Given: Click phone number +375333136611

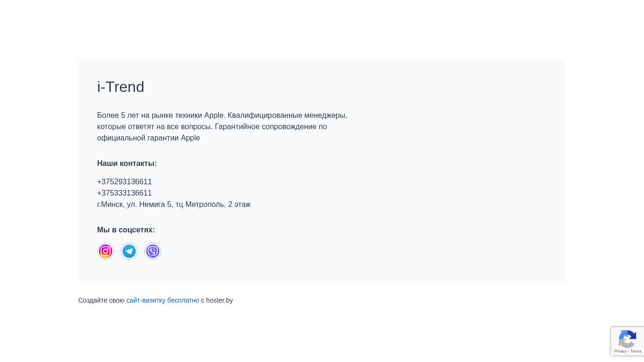Looking at the screenshot, I should (124, 193).
